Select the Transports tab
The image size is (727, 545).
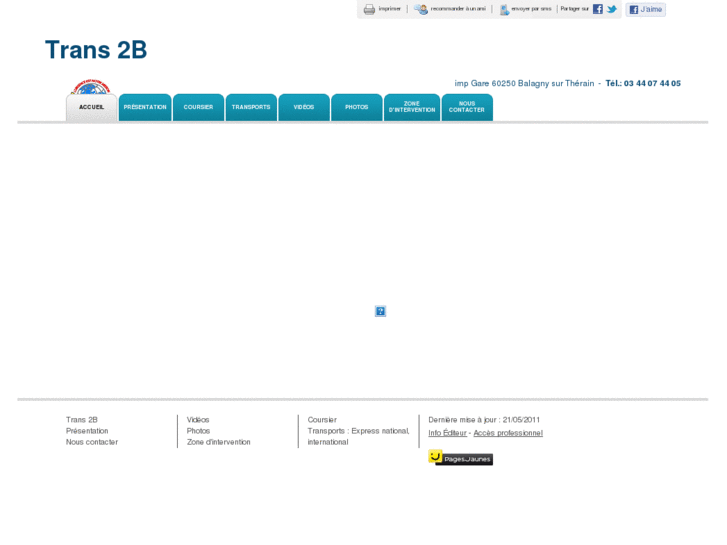251,108
